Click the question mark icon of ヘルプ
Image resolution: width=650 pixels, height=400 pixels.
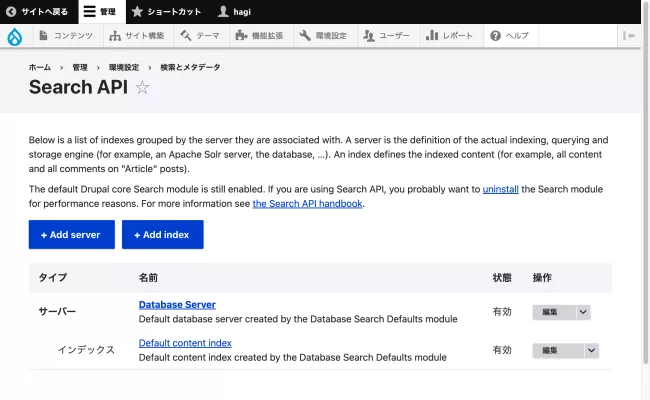[495, 36]
